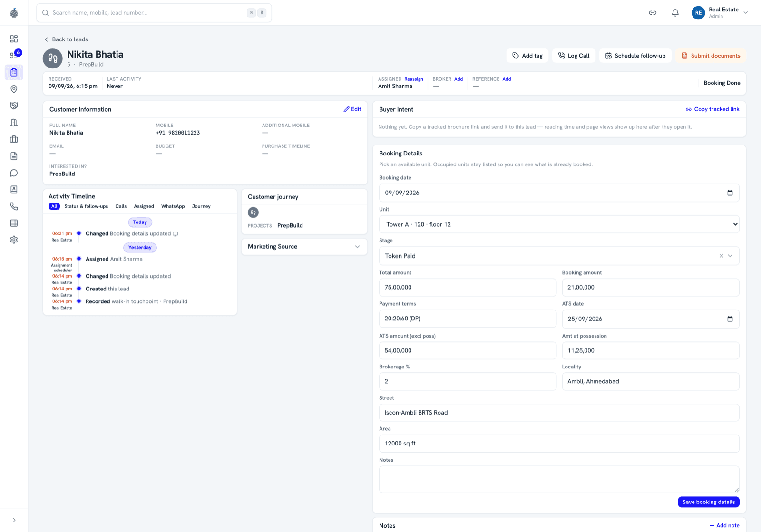
Task: Open the notifications bell
Action: [675, 13]
